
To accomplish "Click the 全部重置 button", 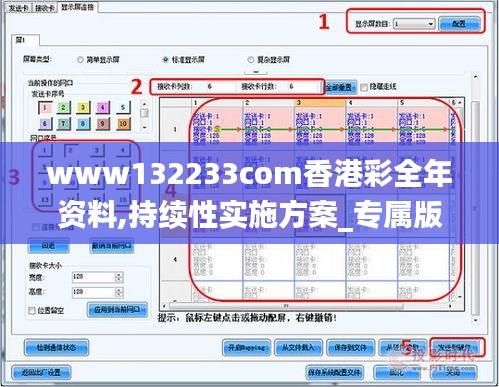I will tap(339, 87).
